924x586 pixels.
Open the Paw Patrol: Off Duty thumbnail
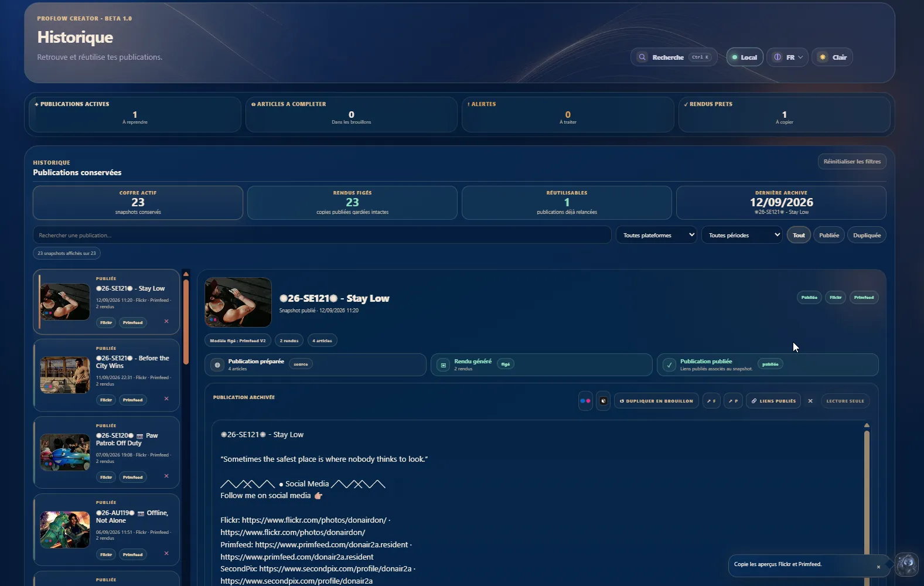pyautogui.click(x=64, y=452)
